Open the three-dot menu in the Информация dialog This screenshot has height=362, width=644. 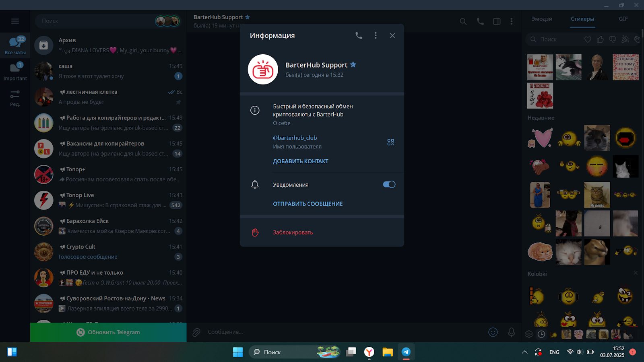tap(376, 35)
